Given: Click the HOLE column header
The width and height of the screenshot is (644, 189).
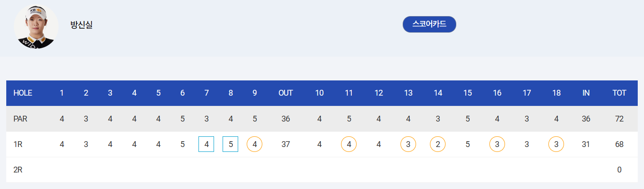Looking at the screenshot, I should click(23, 93).
